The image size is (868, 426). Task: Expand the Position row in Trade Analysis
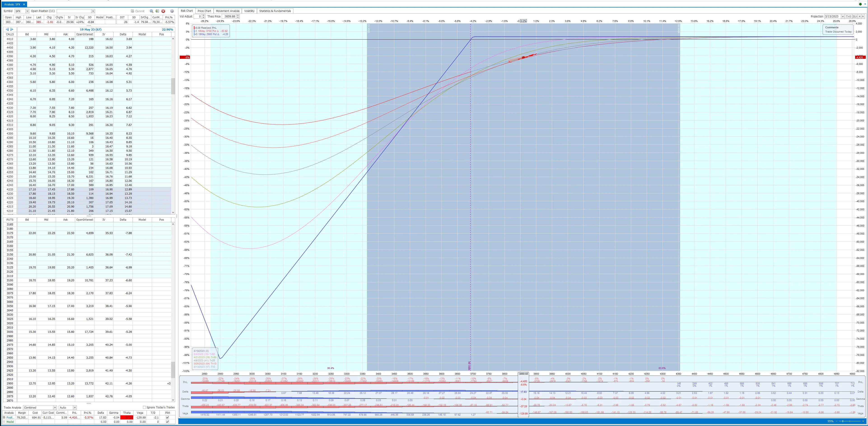4,417
